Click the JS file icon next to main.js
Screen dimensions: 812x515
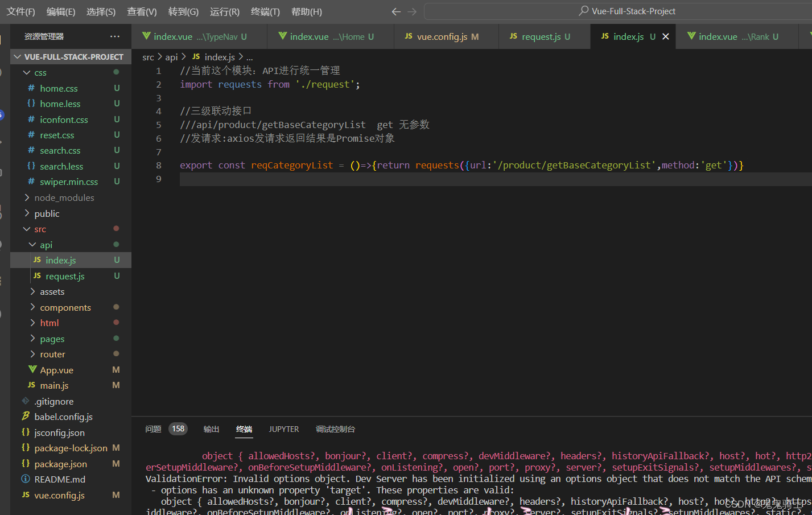(x=31, y=385)
